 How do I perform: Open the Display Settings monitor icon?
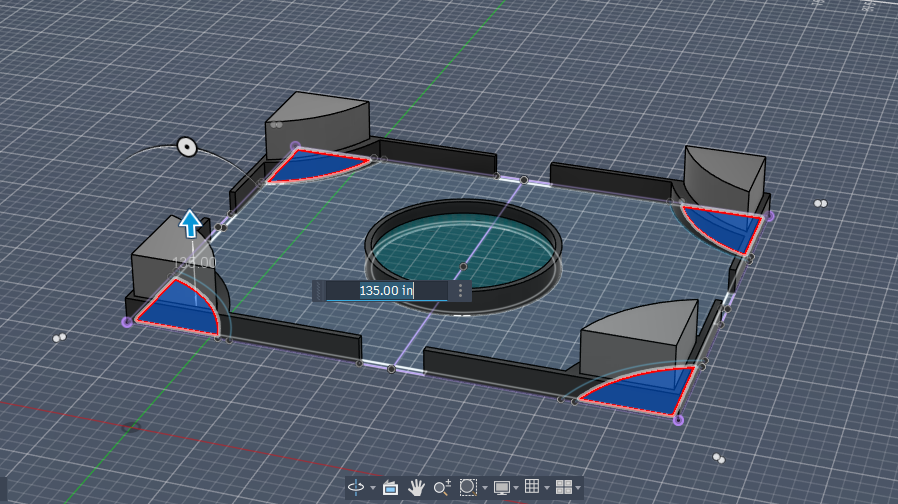click(x=502, y=487)
